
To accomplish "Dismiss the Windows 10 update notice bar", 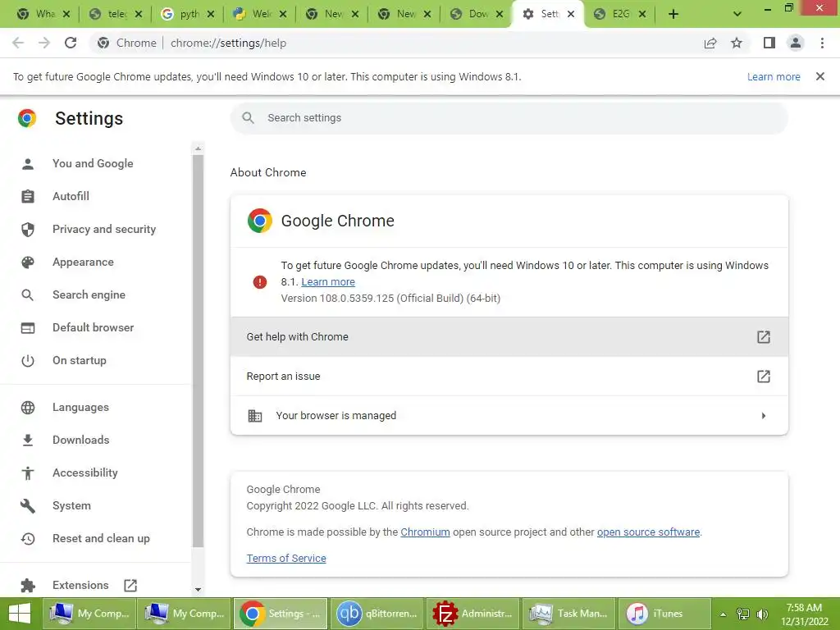I will click(x=820, y=76).
